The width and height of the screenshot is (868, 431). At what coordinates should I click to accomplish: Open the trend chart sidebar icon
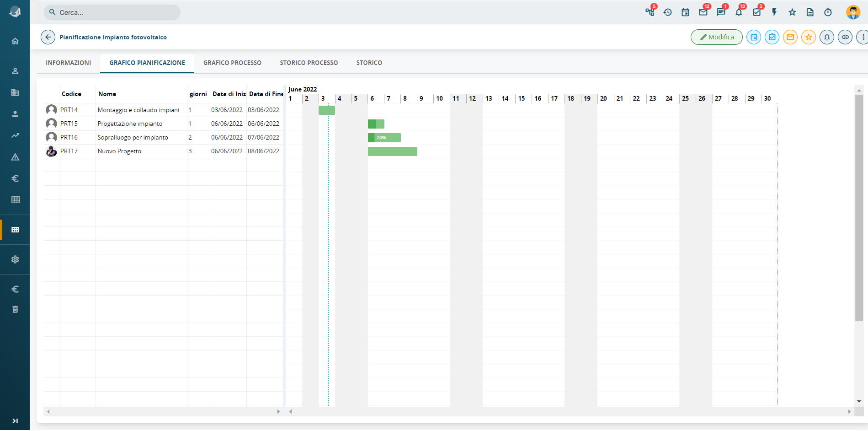[x=15, y=135]
